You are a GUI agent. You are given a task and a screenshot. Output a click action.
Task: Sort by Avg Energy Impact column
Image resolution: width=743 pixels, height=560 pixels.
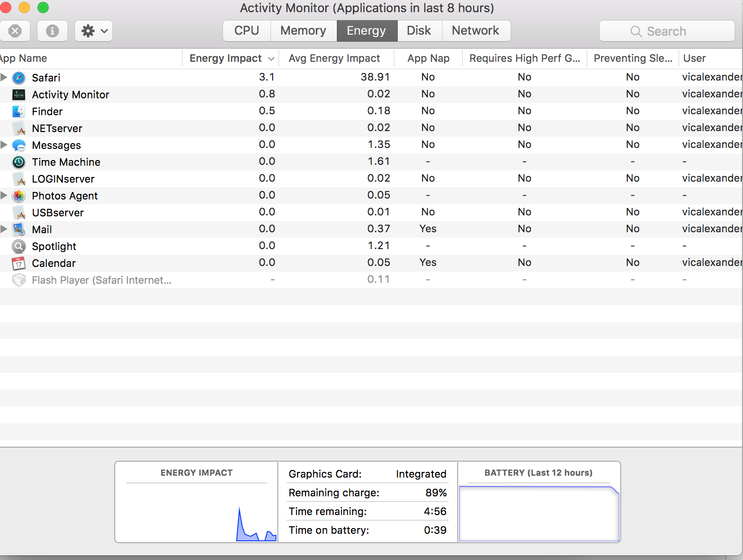336,59
